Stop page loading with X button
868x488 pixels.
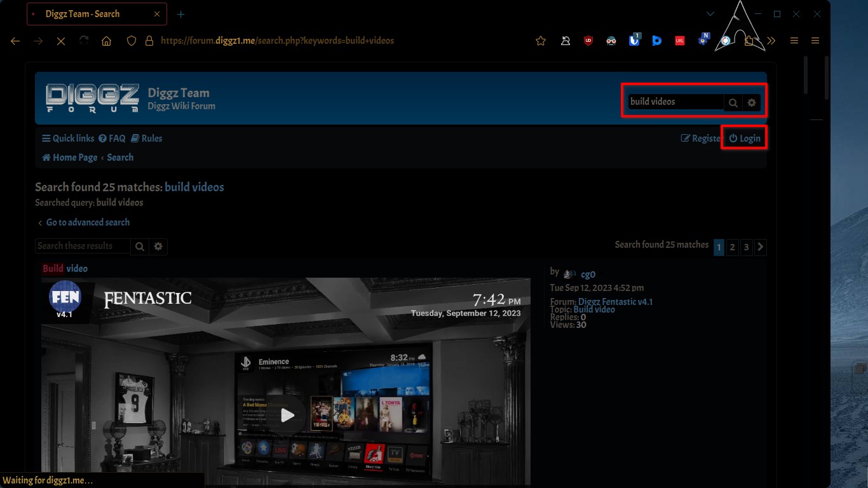tap(61, 41)
